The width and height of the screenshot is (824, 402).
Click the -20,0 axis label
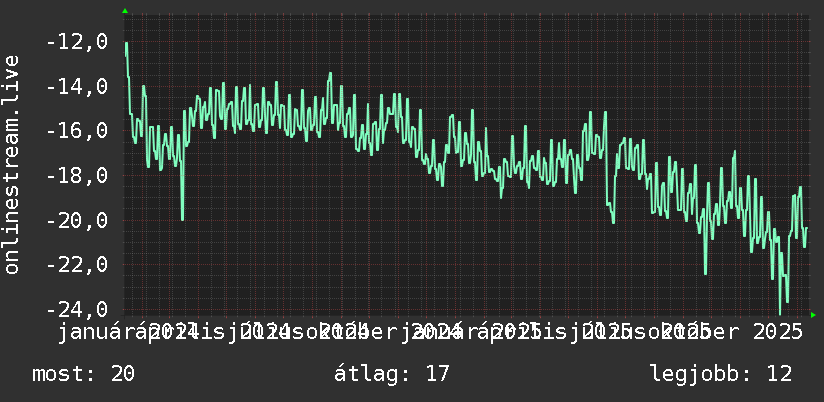pyautogui.click(x=77, y=220)
